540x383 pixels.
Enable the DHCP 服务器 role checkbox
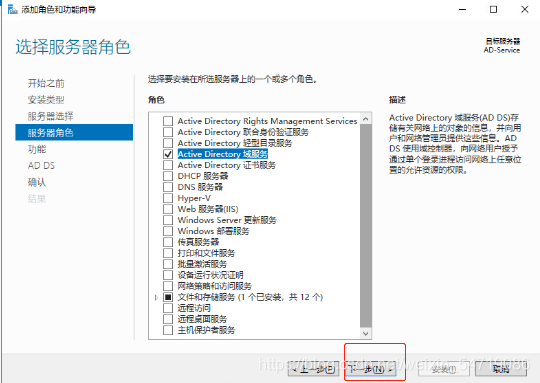click(x=168, y=176)
